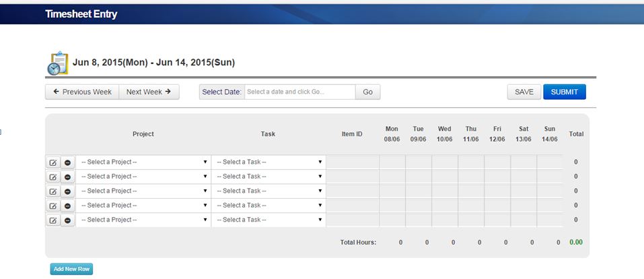644x279 pixels.
Task: Click the edit icon in the fourth row
Action: pos(52,206)
